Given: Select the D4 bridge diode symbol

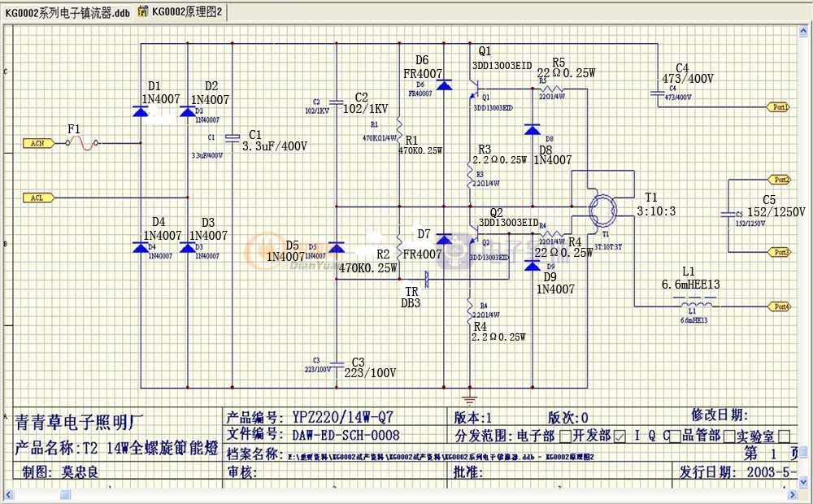Looking at the screenshot, I should coord(141,247).
